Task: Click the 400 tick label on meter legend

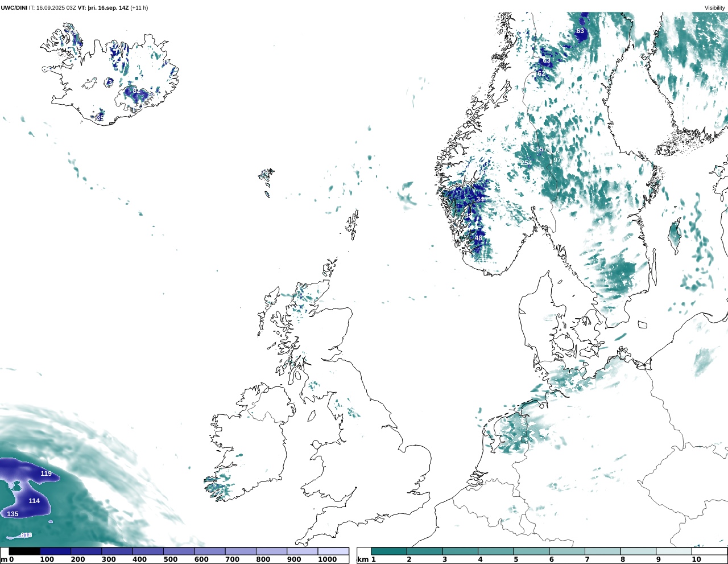Action: click(x=140, y=559)
